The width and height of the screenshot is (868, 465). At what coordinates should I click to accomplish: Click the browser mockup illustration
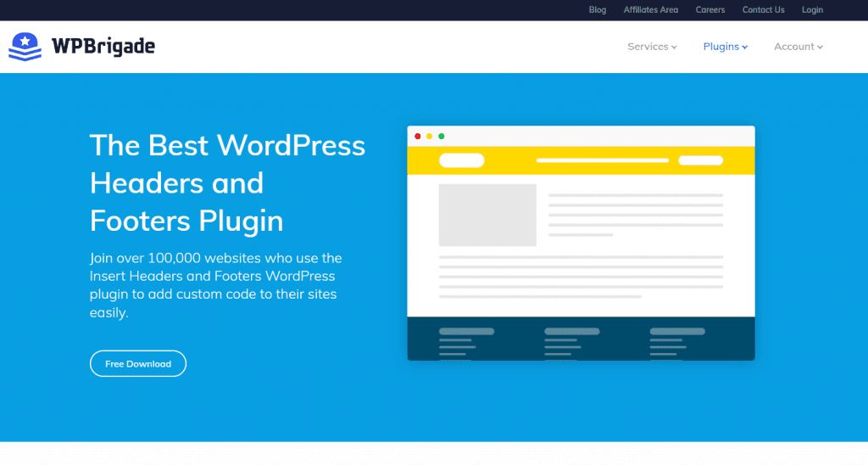pos(581,244)
